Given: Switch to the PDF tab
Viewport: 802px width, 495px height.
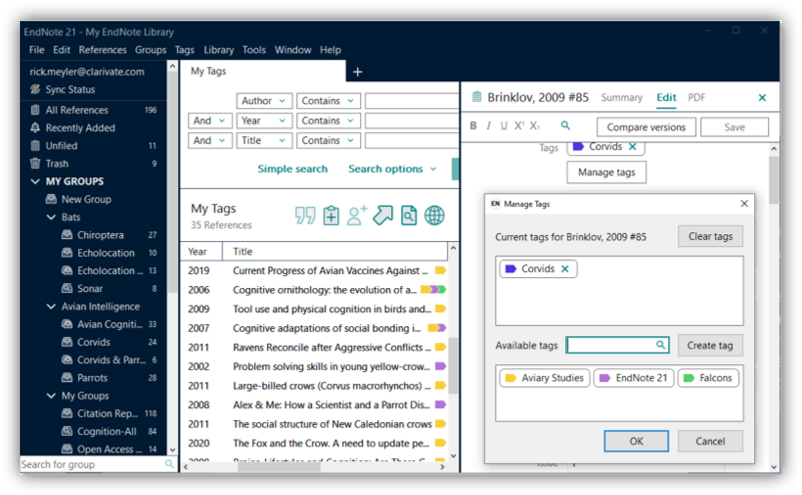Looking at the screenshot, I should click(696, 98).
